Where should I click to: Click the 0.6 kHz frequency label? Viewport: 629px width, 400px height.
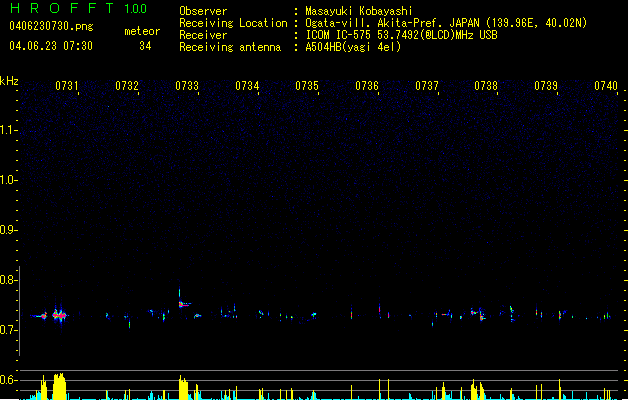point(8,380)
